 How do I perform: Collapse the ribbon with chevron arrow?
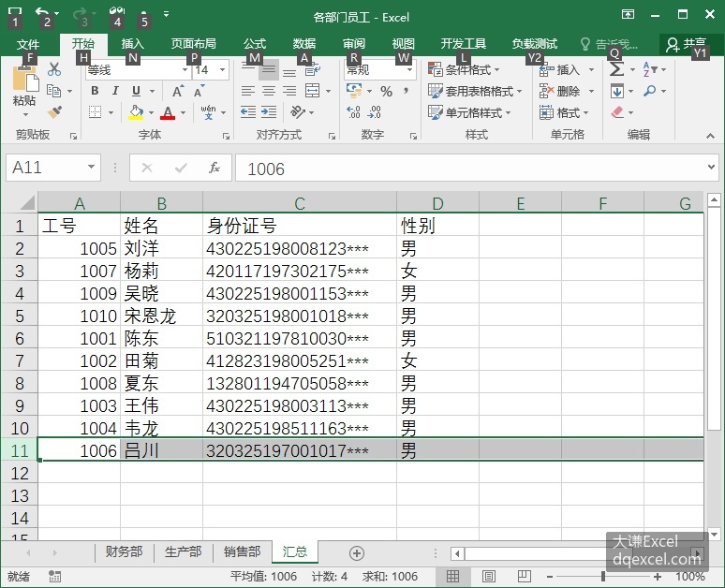tap(710, 136)
